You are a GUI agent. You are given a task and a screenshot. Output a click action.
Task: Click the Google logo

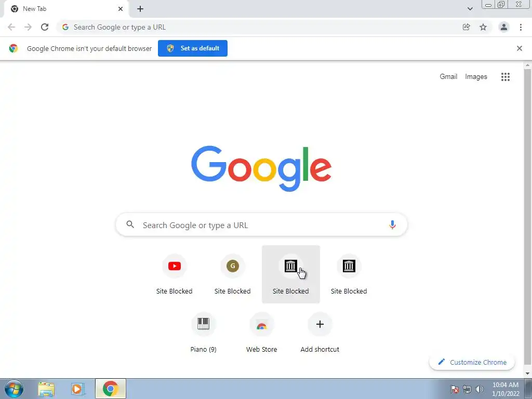[261, 169]
